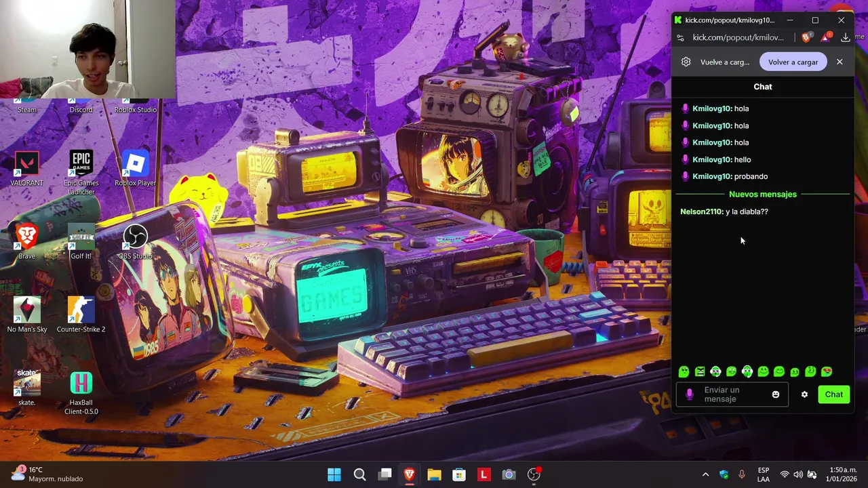The width and height of the screenshot is (868, 488).
Task: Select headphones emote next to angry face
Action: (x=715, y=371)
